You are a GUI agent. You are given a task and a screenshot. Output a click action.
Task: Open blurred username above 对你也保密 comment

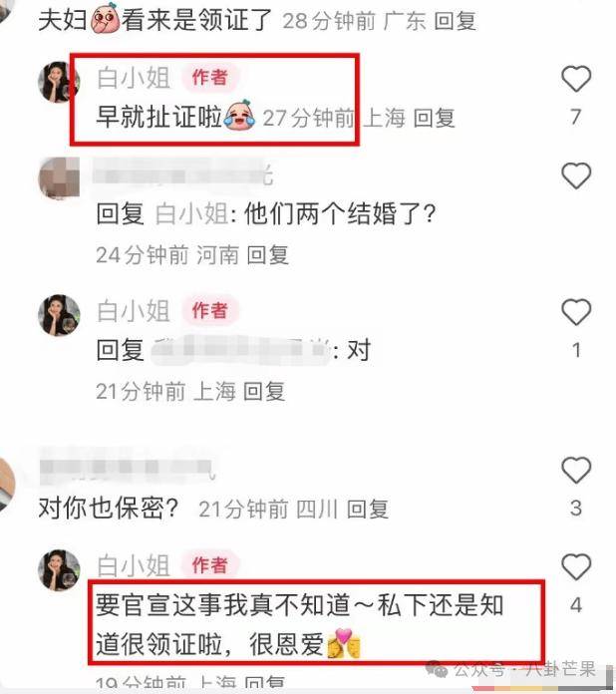128,467
